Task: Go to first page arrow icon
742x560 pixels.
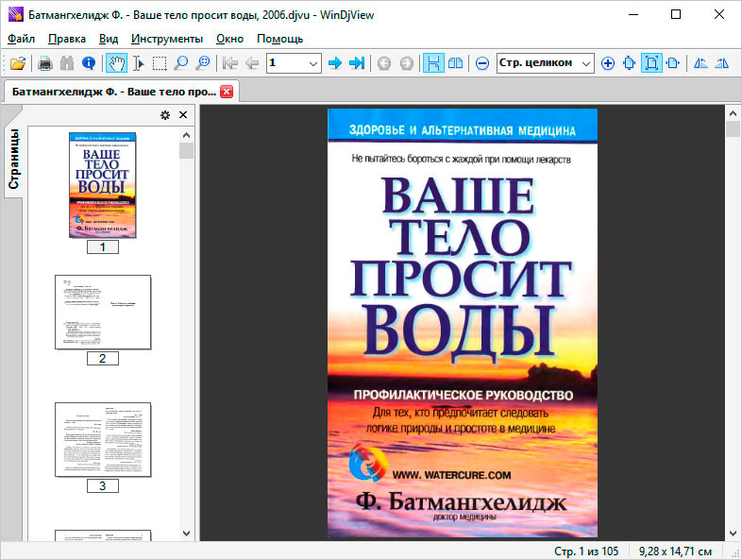Action: click(230, 63)
